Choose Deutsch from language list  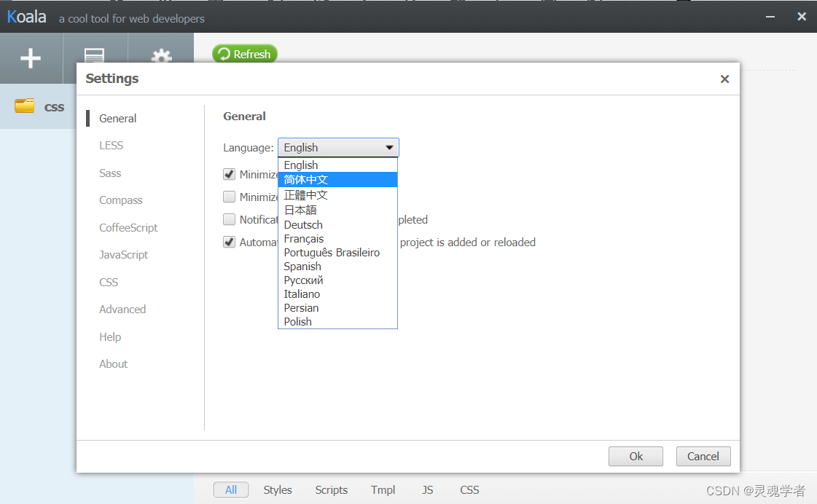(x=337, y=225)
